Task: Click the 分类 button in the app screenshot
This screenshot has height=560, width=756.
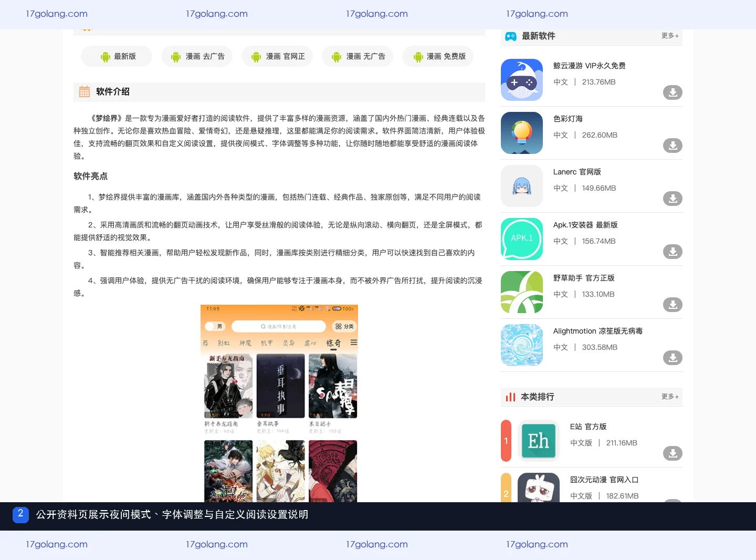Action: (344, 326)
